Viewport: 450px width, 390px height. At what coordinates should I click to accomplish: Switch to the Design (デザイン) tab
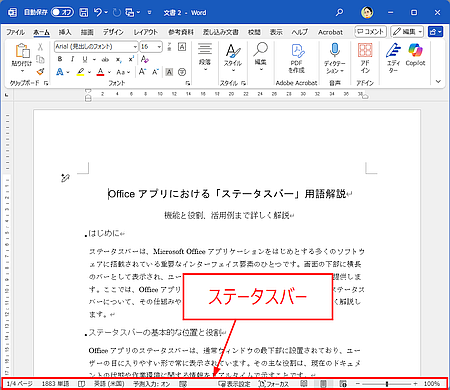click(x=113, y=32)
